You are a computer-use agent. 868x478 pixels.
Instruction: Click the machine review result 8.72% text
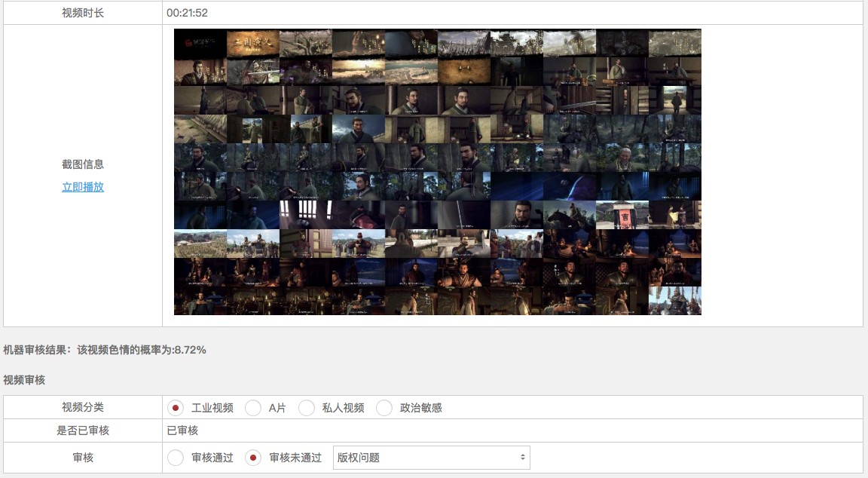pos(105,350)
